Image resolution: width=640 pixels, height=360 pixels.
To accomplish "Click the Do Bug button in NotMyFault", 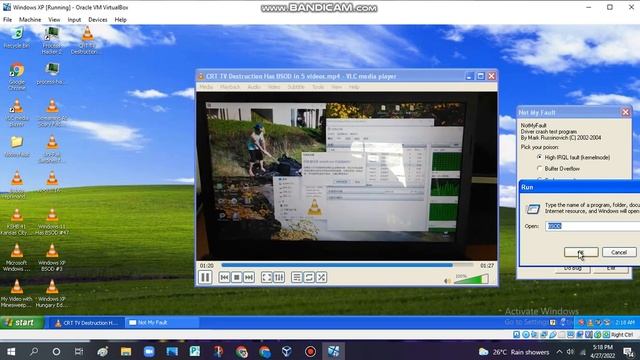I will (x=573, y=269).
